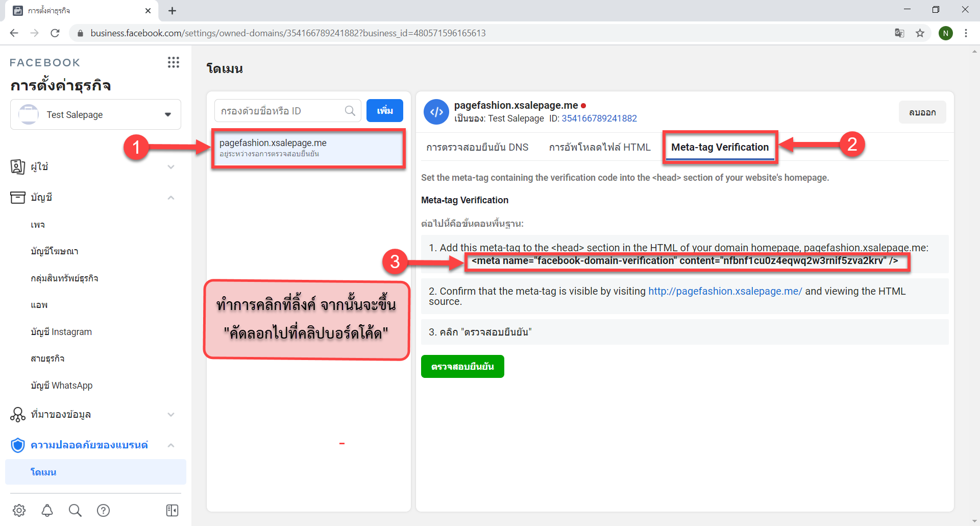Click the ลบออก remove button
Screen dimensions: 980x526
pos(922,112)
